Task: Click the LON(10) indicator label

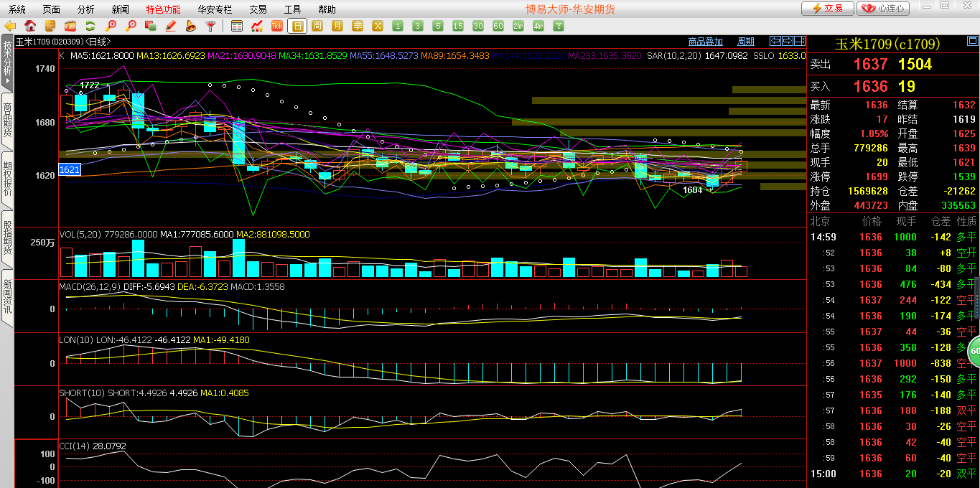Action: (x=76, y=340)
